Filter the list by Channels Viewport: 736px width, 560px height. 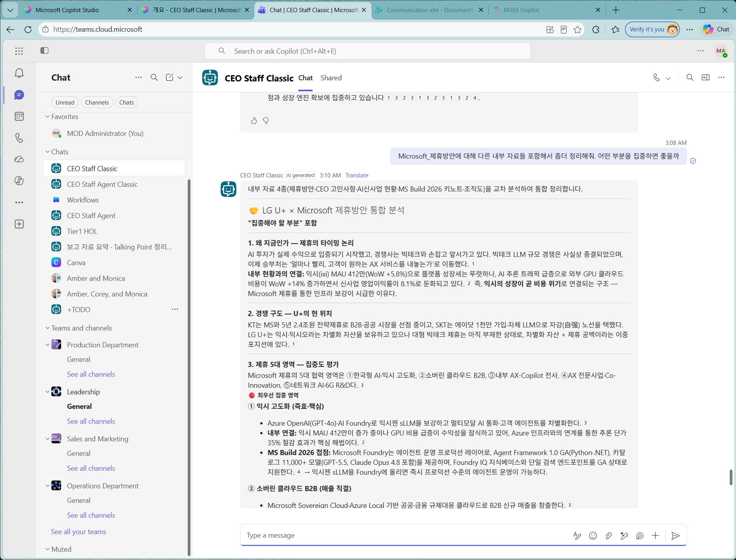tap(97, 103)
